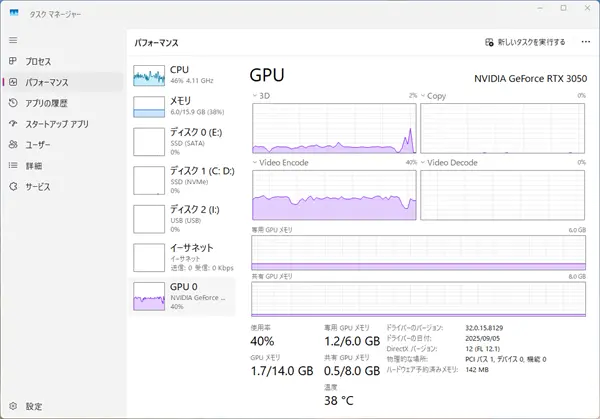Click the Video Encode usage graph
This screenshot has width=600, height=419.
334,195
